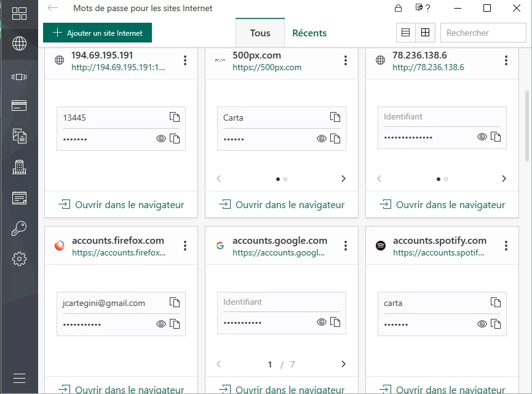Select the websites globe icon in sidebar

[x=19, y=44]
